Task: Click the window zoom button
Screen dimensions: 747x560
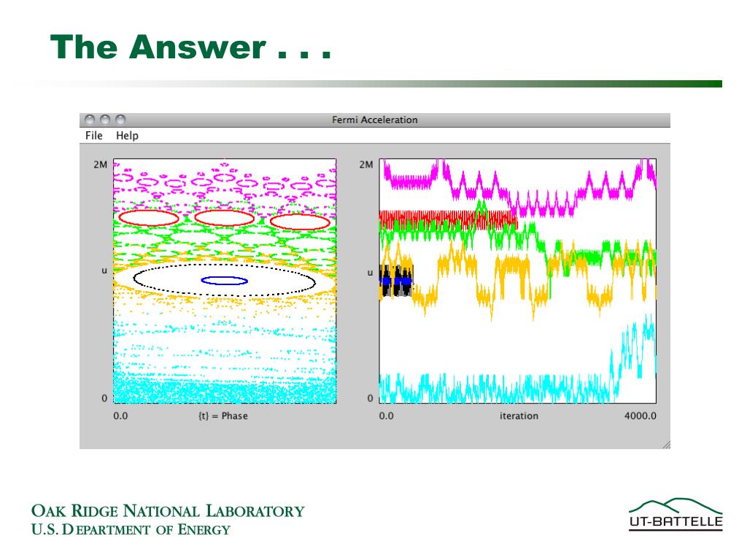Action: [120, 120]
